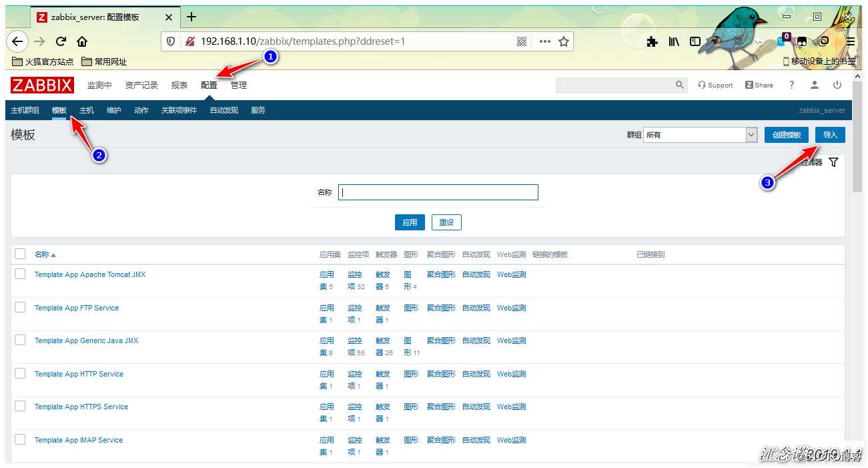Image resolution: width=868 pixels, height=468 pixels.
Task: Open the 管理 menu
Action: 239,85
